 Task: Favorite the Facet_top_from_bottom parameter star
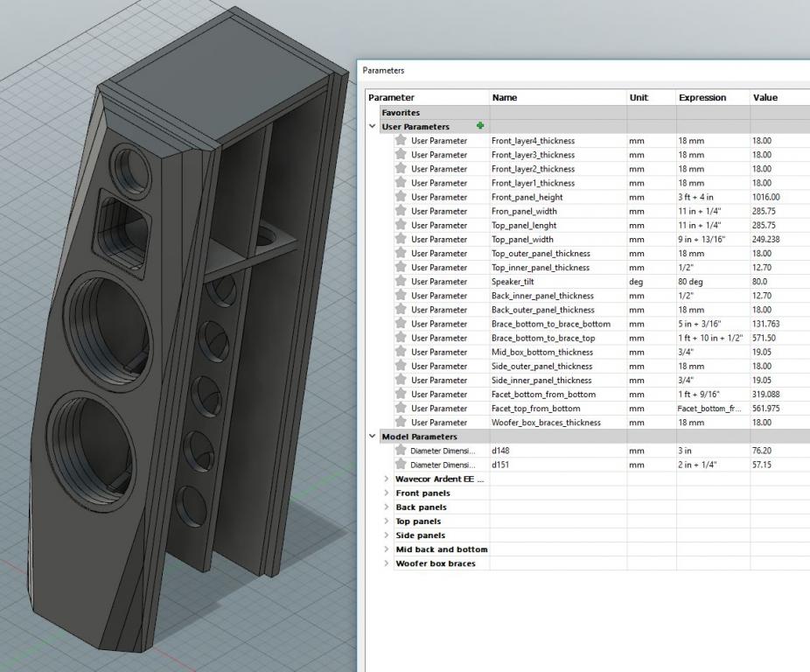[x=401, y=408]
